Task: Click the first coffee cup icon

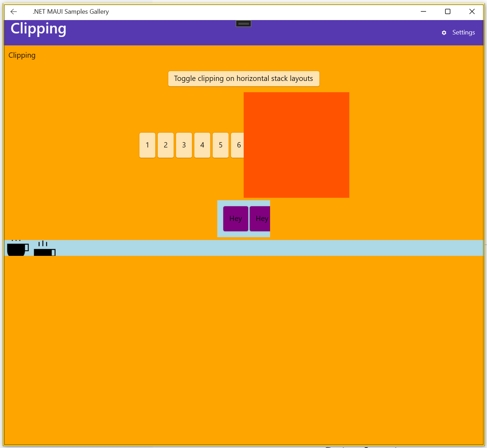Action: point(17,248)
